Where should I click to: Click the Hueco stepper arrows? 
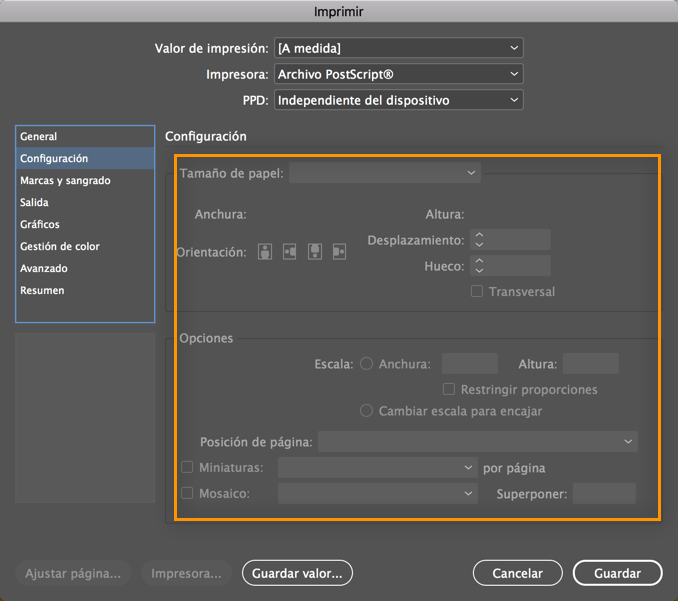point(479,266)
